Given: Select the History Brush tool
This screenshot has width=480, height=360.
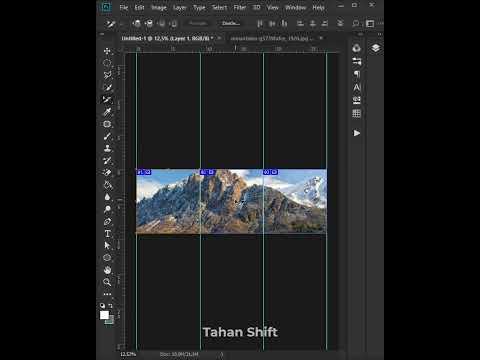Looking at the screenshot, I should tap(107, 161).
